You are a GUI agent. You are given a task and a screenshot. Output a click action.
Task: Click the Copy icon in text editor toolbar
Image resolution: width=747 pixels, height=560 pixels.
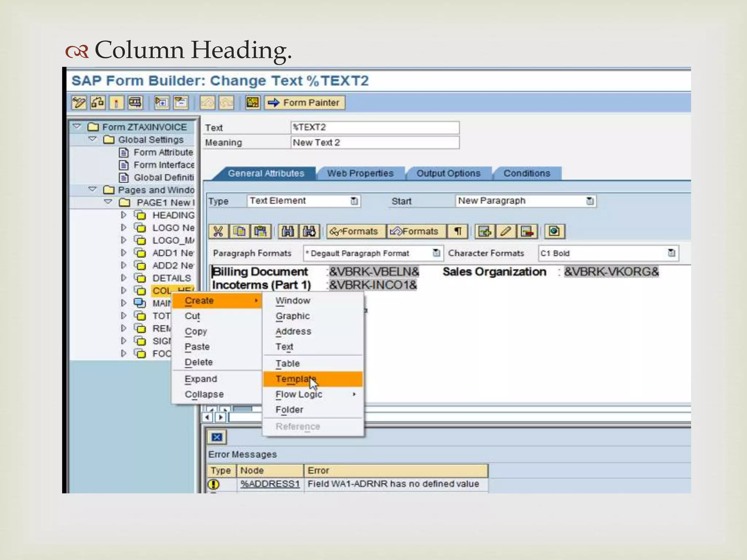239,232
